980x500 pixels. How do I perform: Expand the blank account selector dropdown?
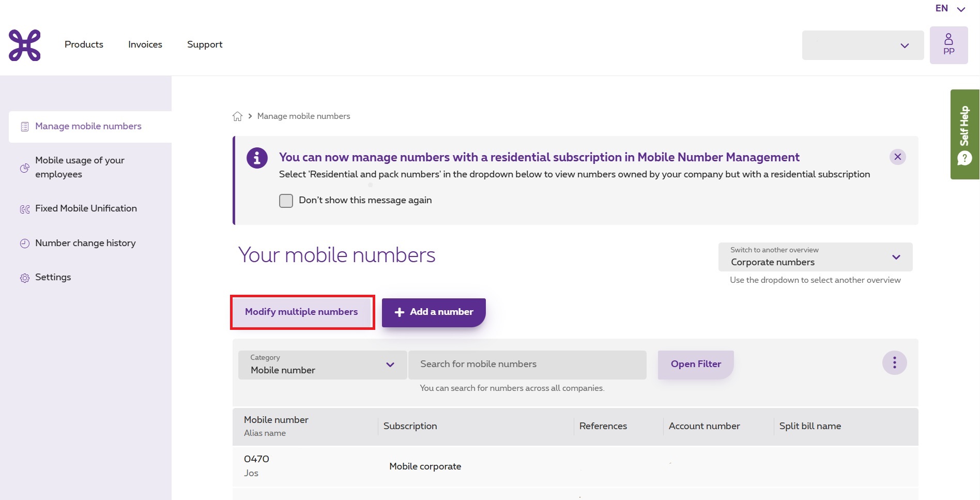(862, 46)
